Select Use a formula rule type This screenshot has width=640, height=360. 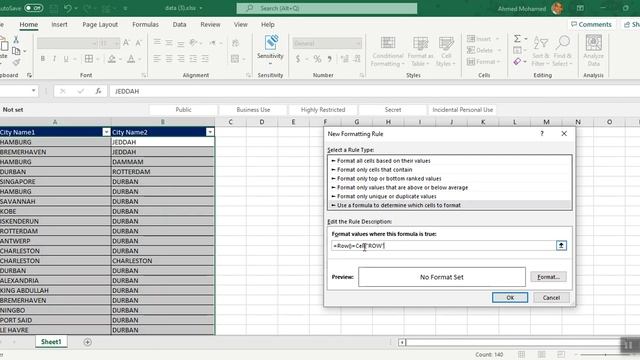point(450,205)
